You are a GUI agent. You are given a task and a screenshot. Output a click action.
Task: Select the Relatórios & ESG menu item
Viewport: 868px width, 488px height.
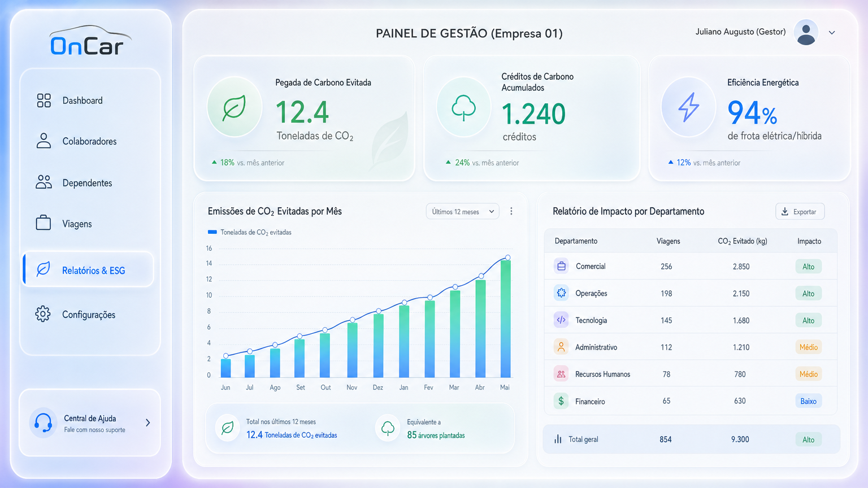pyautogui.click(x=88, y=271)
